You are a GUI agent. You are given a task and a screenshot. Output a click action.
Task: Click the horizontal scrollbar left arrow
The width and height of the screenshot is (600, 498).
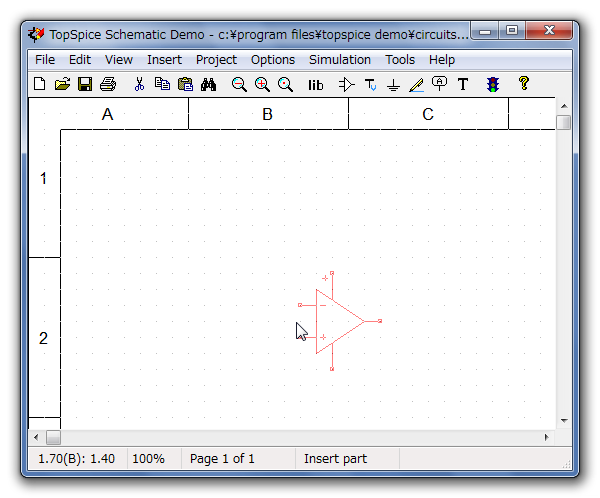(x=36, y=437)
